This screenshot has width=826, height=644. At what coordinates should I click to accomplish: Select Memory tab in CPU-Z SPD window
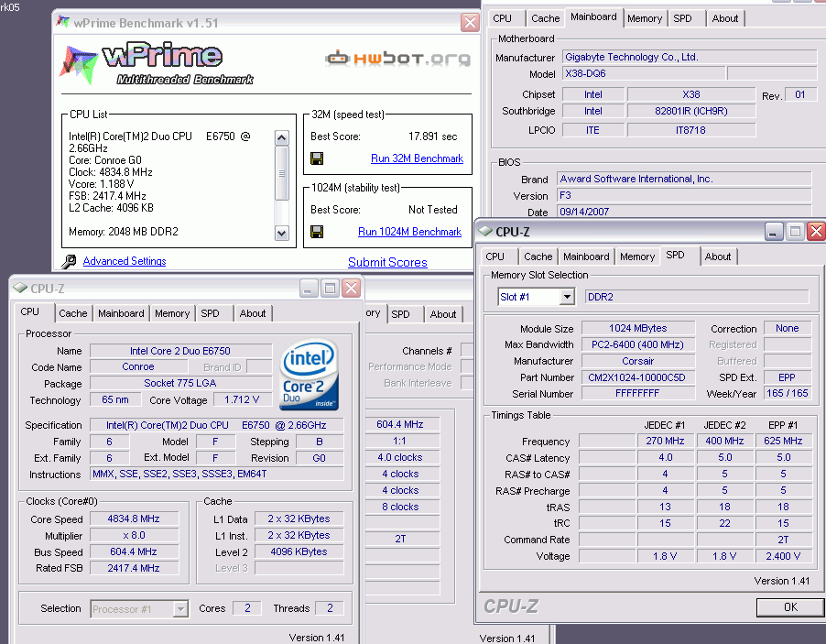click(x=636, y=257)
